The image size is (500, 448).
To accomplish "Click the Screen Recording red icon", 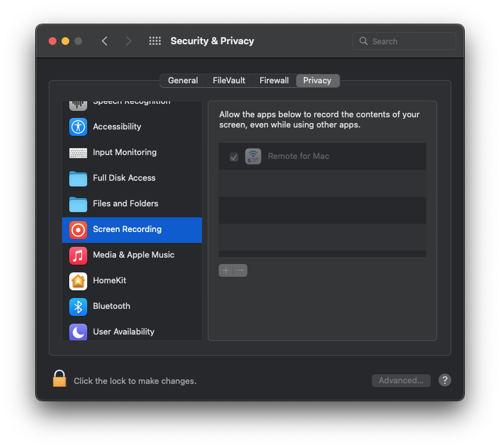I will pos(78,229).
